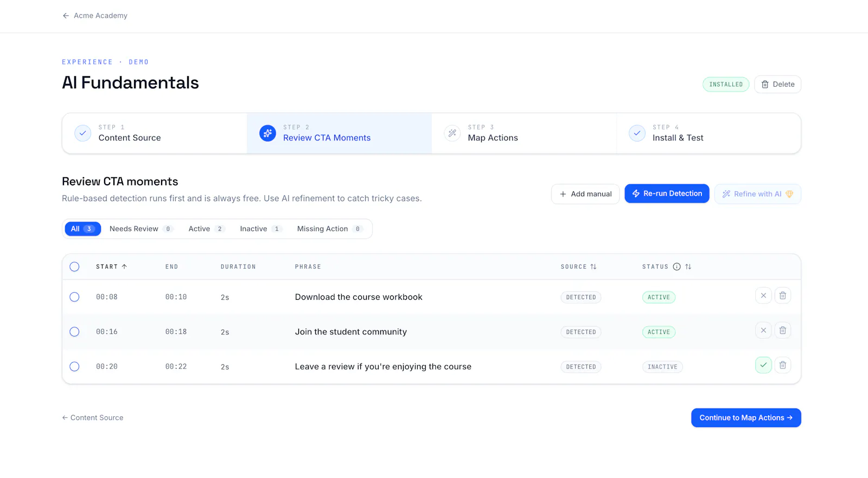Click the end time 00:10
The height and width of the screenshot is (478, 868).
tap(176, 297)
